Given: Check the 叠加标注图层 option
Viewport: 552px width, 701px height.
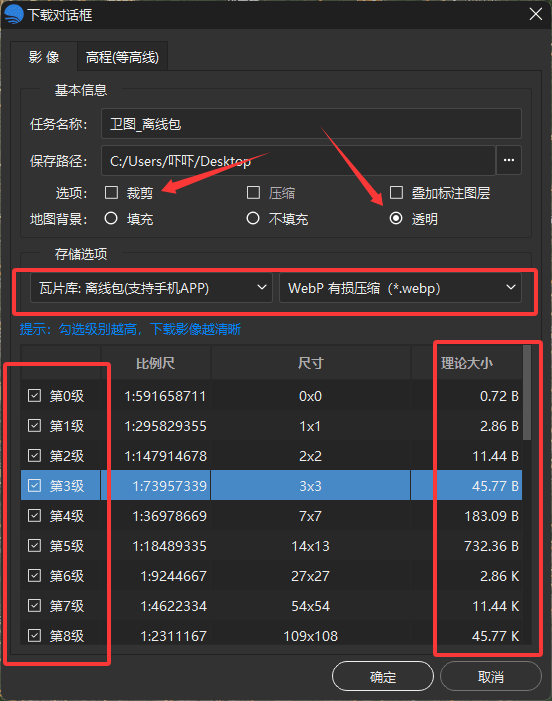Looking at the screenshot, I should [x=396, y=193].
